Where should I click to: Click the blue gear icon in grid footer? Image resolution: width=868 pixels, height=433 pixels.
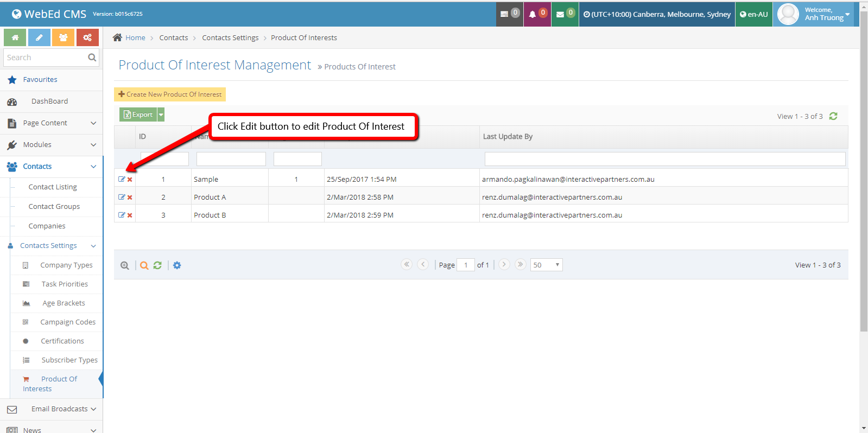[177, 265]
